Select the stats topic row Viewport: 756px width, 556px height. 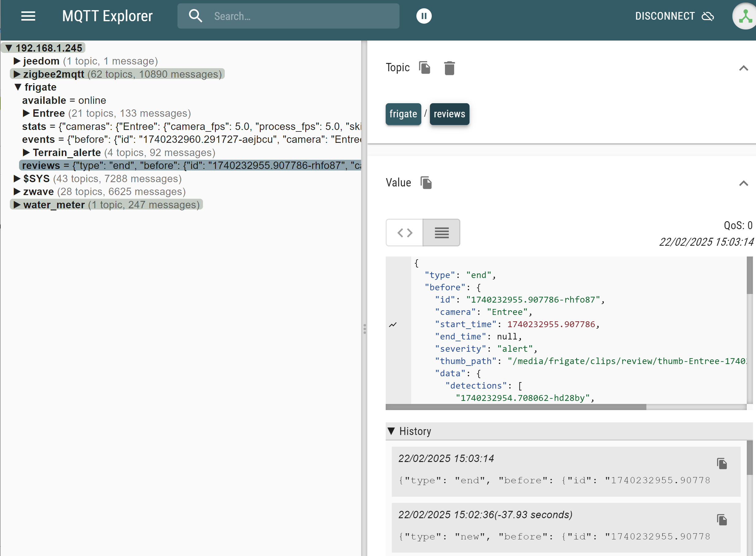coord(191,127)
